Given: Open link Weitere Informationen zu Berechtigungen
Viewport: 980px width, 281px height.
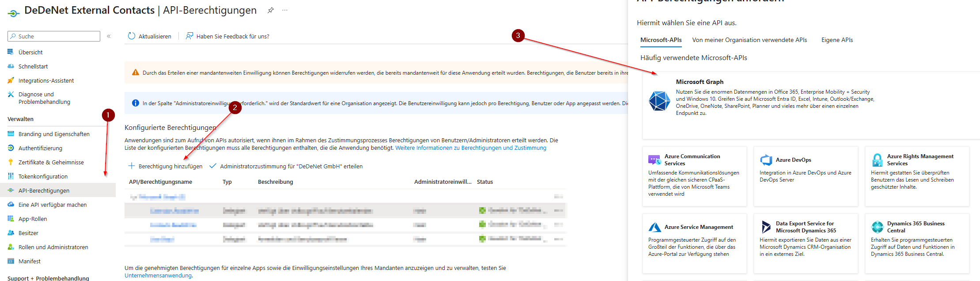Looking at the screenshot, I should (x=470, y=148).
